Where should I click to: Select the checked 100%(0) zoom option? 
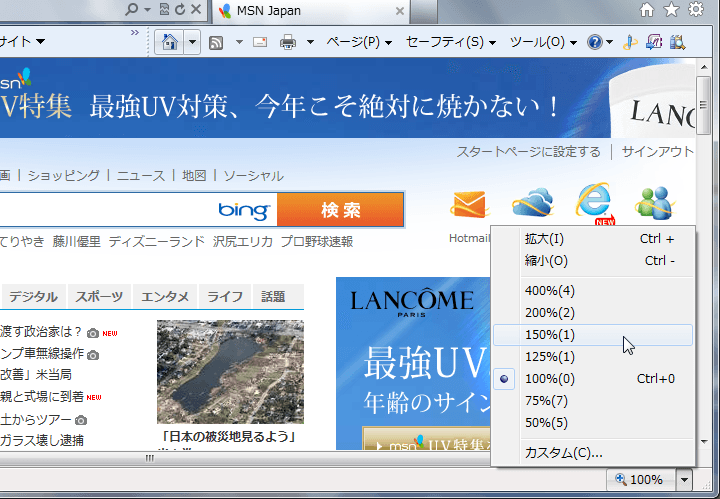tap(593, 379)
